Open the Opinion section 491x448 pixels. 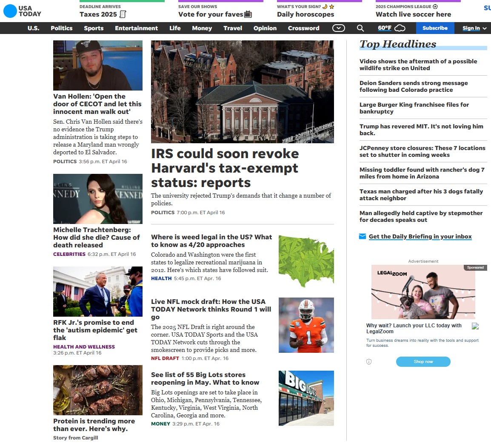tap(265, 28)
